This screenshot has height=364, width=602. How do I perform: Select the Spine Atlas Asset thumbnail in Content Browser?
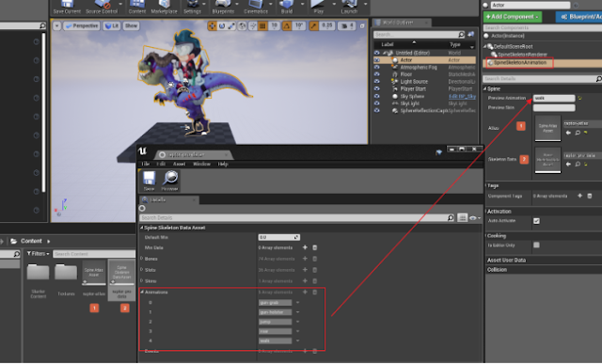(94, 274)
